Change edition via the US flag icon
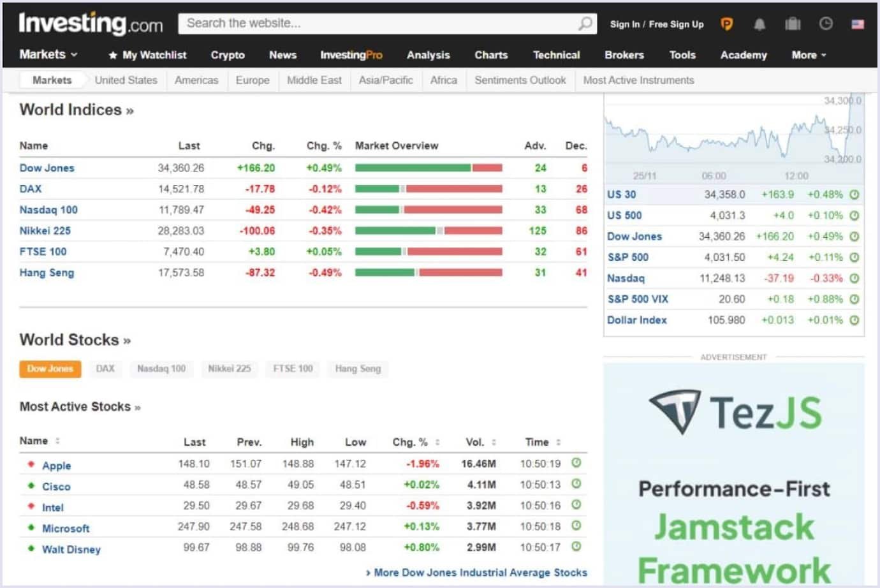The width and height of the screenshot is (880, 588). pyautogui.click(x=858, y=24)
